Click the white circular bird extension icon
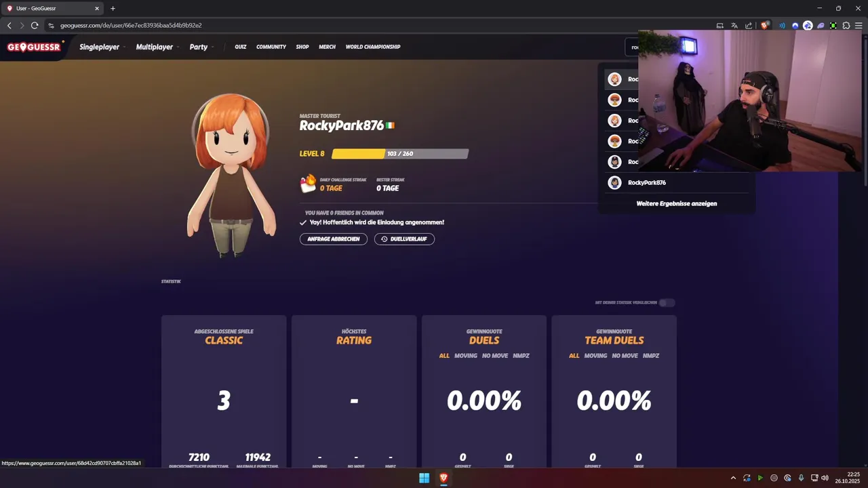 [808, 26]
